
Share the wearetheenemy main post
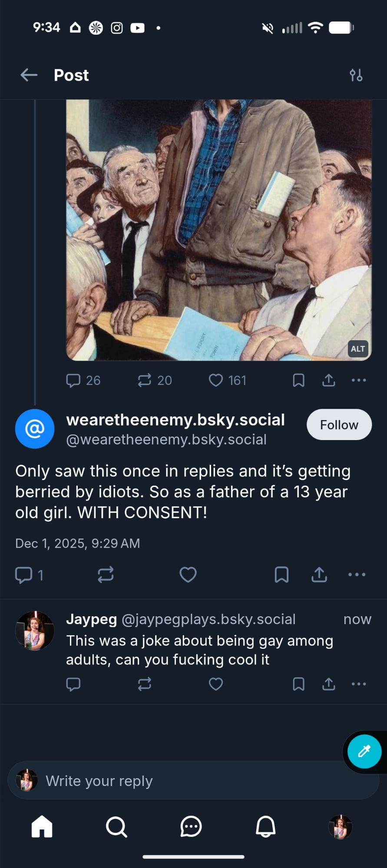coord(319,575)
